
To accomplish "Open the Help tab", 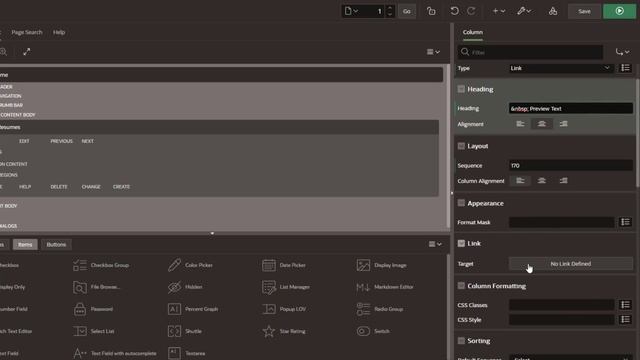I will pyautogui.click(x=59, y=32).
